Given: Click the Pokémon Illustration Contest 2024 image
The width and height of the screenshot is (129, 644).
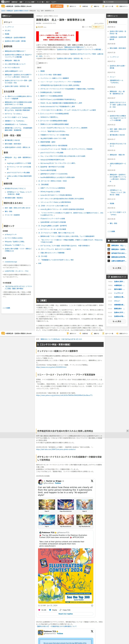Looking at the screenshot, I should point(66,576).
